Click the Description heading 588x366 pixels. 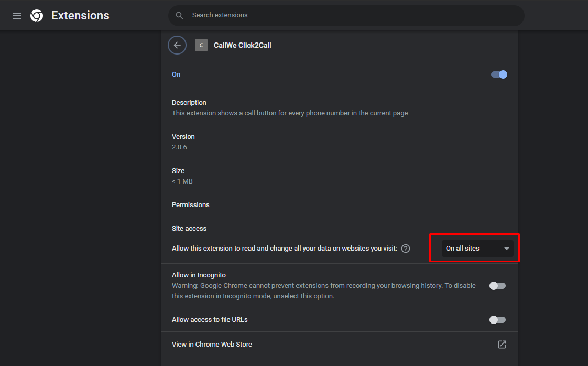point(189,102)
